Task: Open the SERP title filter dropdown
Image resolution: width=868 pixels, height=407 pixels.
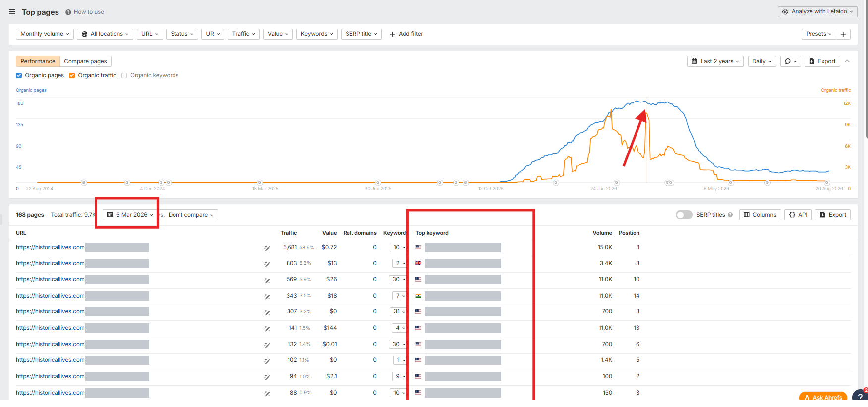Action: 361,34
